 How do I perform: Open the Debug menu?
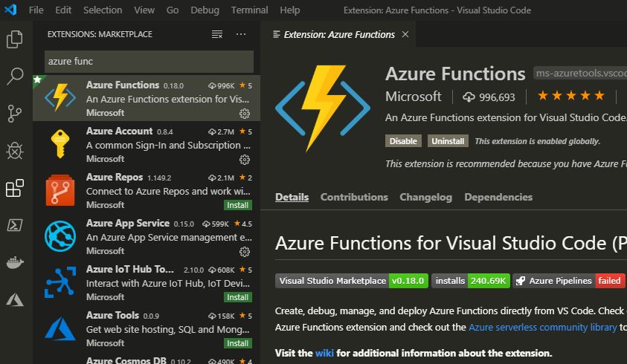[x=205, y=10]
